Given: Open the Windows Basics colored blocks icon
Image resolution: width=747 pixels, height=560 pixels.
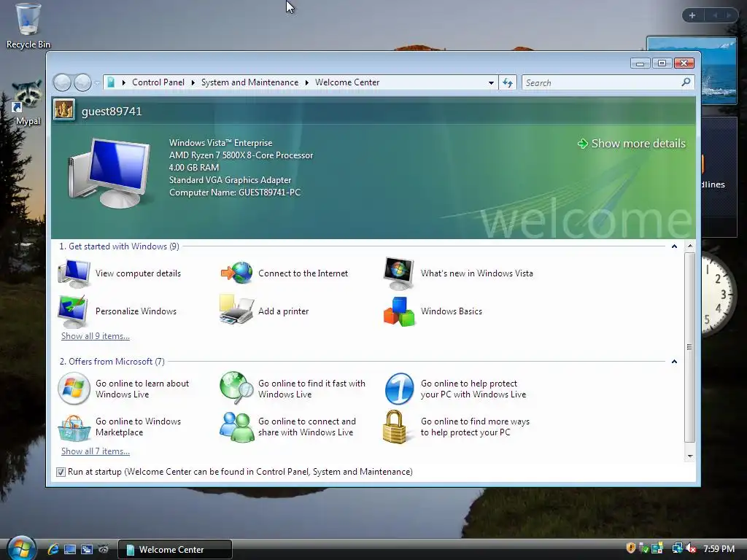Looking at the screenshot, I should (x=399, y=311).
